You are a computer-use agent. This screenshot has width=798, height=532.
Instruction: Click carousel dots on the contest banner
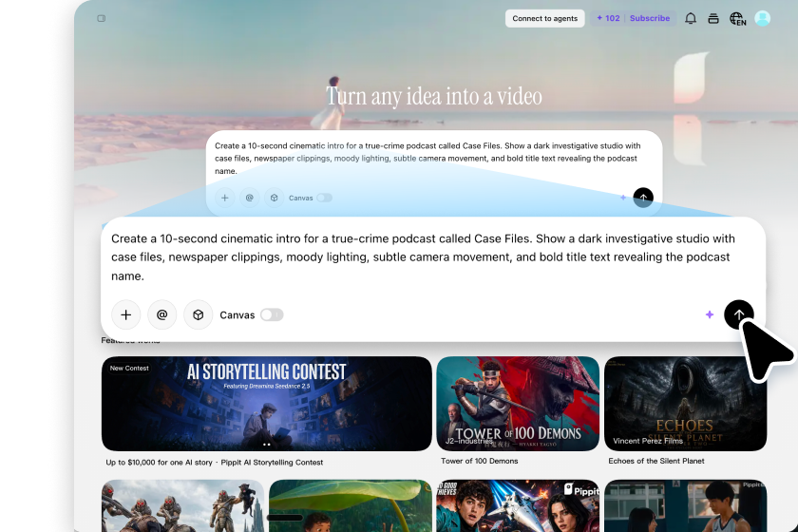[x=266, y=445]
